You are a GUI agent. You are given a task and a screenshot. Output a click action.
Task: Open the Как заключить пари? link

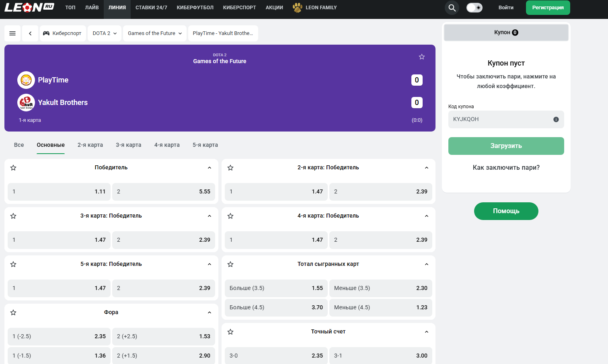click(506, 168)
